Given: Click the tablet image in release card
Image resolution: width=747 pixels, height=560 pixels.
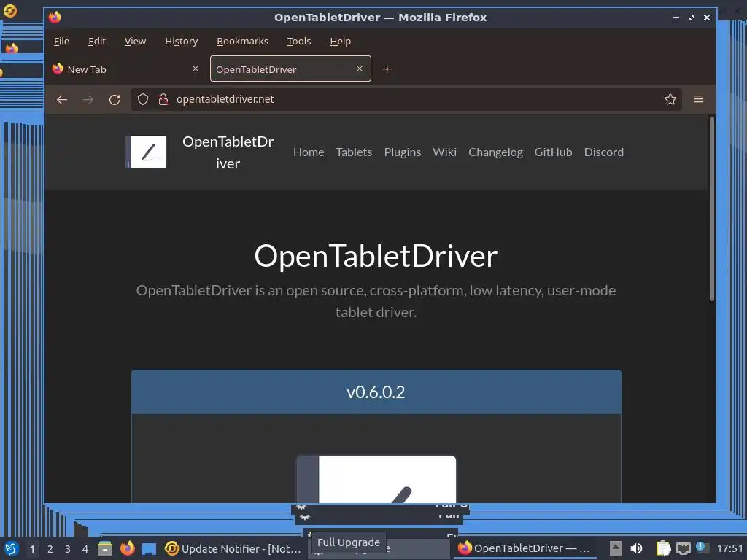Looking at the screenshot, I should [376, 479].
